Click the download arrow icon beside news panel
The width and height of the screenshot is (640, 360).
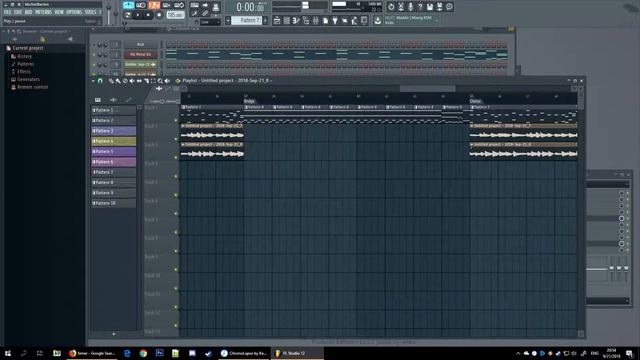pyautogui.click(x=378, y=20)
